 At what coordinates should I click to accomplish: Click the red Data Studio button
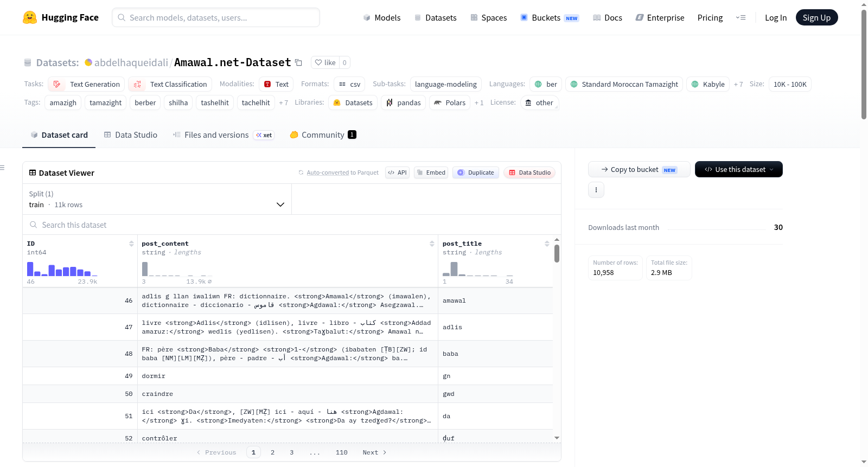tap(529, 172)
